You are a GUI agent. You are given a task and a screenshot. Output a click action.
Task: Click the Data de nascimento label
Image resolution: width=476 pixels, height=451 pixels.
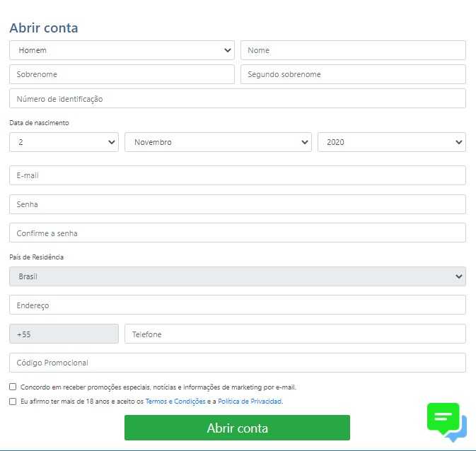coord(39,123)
